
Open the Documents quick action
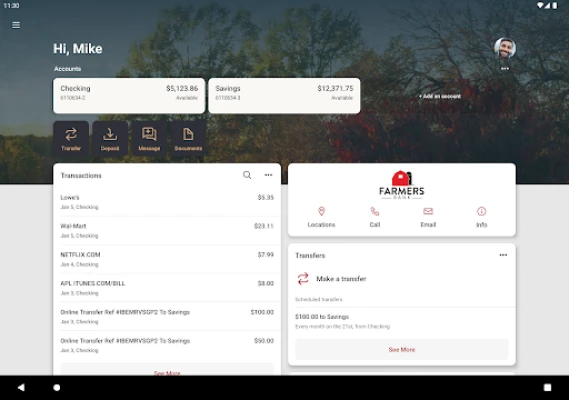click(188, 139)
